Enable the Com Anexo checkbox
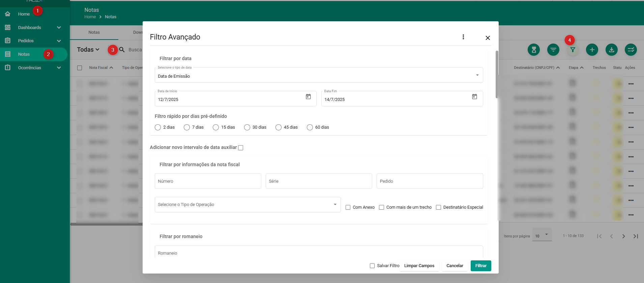The image size is (644, 283). [x=348, y=207]
